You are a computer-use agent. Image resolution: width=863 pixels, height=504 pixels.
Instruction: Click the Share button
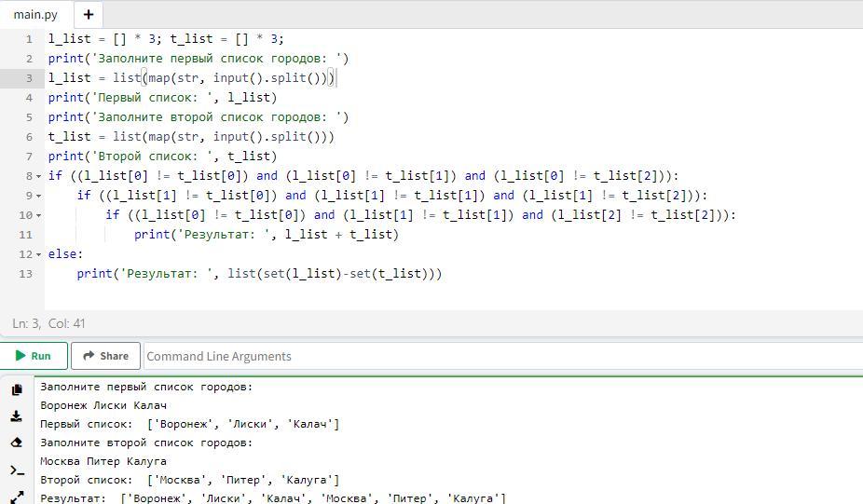click(105, 356)
